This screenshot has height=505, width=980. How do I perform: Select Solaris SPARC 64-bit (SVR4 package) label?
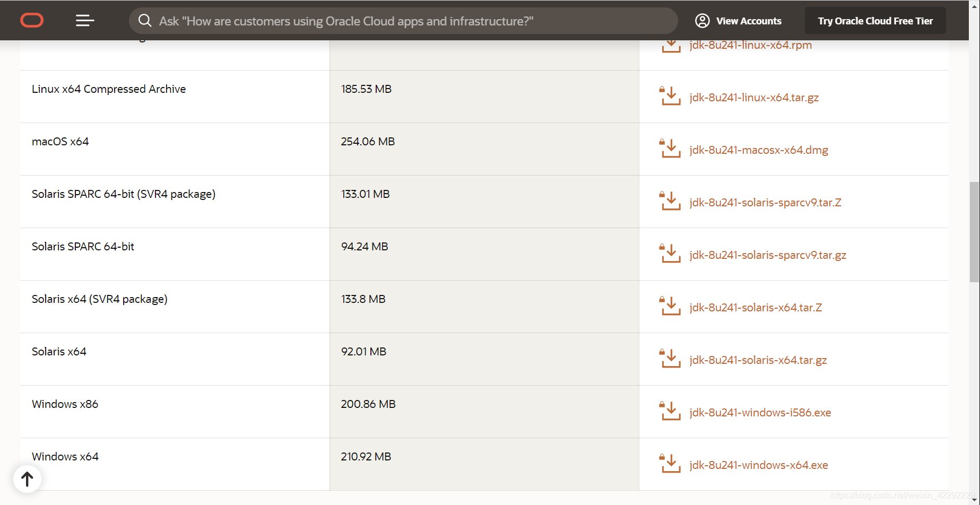[124, 194]
